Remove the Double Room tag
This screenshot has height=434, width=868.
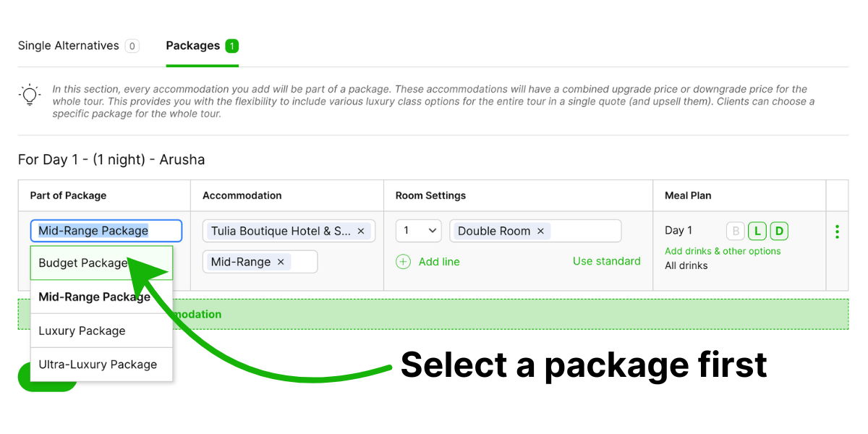[540, 231]
